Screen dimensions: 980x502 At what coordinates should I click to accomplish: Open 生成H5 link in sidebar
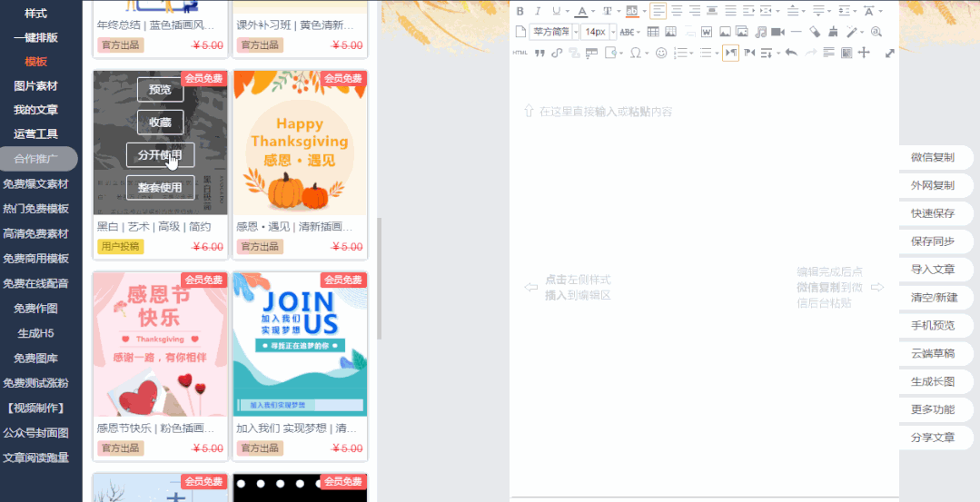pyautogui.click(x=35, y=333)
